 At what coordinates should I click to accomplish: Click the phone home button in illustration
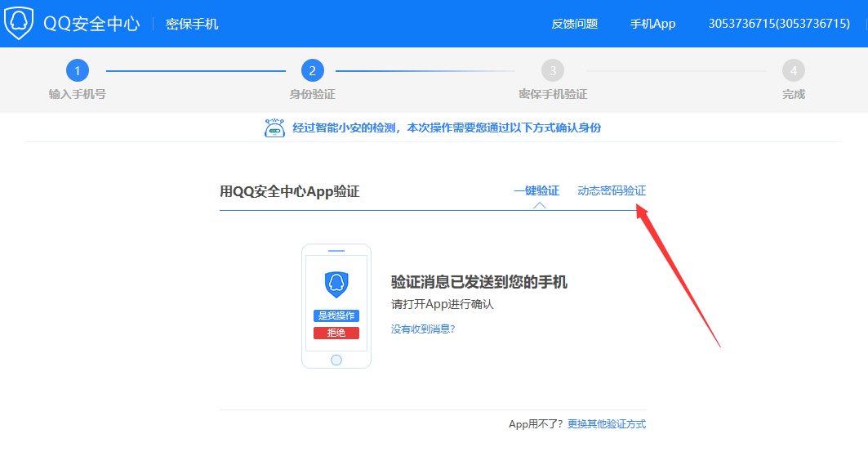point(336,360)
